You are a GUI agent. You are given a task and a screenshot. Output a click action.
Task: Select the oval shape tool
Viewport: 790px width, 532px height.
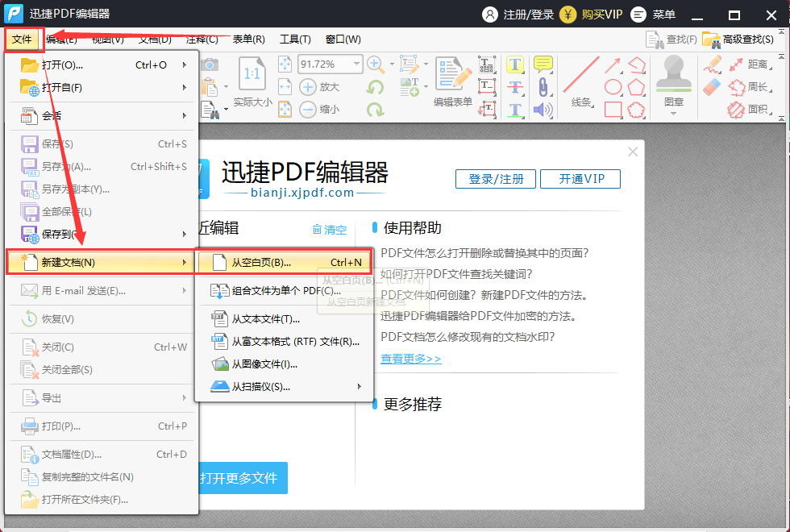click(x=613, y=87)
